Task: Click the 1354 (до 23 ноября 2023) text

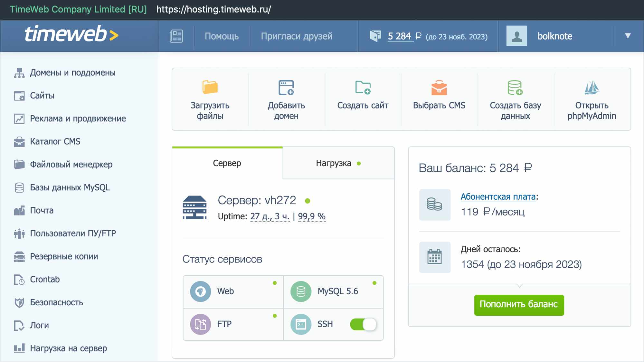Action: [521, 264]
